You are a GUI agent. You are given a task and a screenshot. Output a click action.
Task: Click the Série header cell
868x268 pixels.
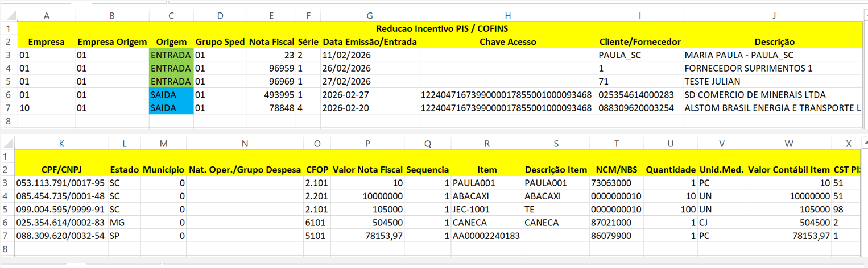pos(308,42)
